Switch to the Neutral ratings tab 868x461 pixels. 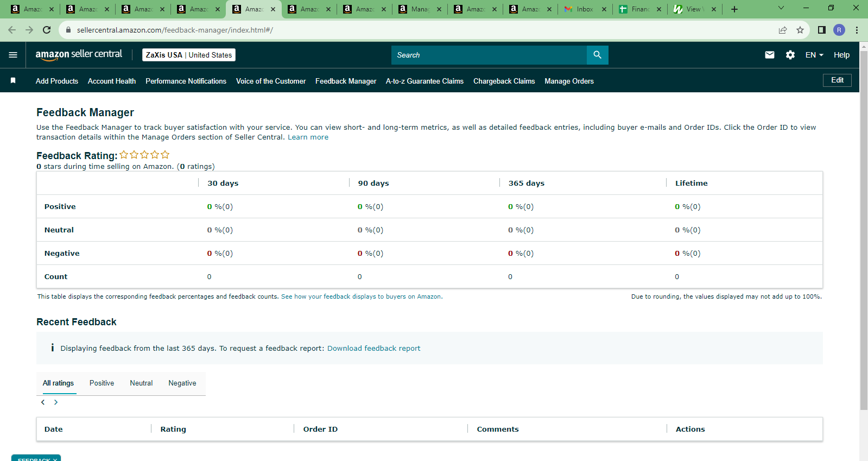tap(141, 383)
